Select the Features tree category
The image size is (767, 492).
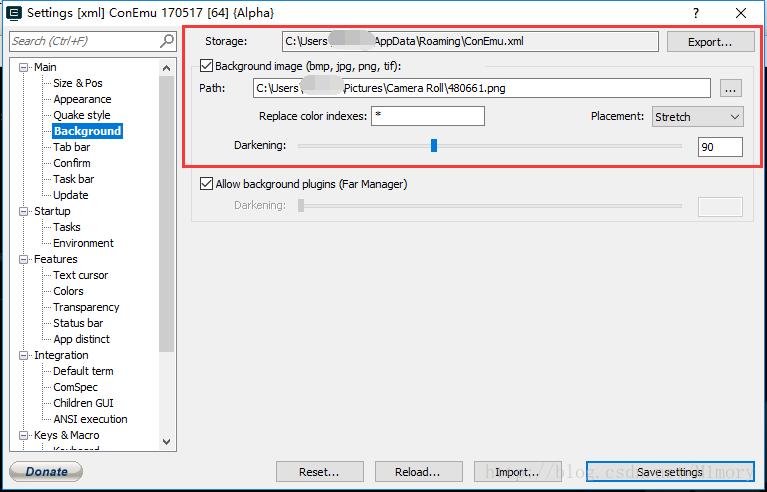point(55,259)
